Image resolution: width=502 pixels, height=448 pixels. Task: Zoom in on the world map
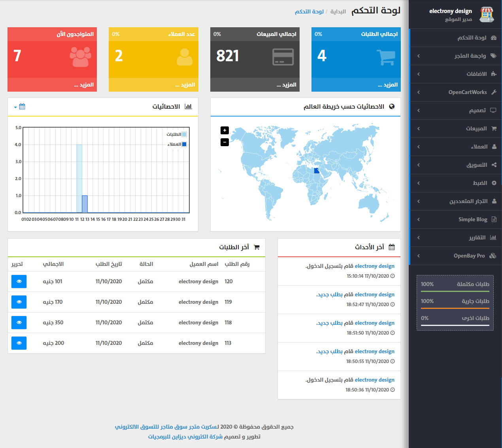pos(225,130)
